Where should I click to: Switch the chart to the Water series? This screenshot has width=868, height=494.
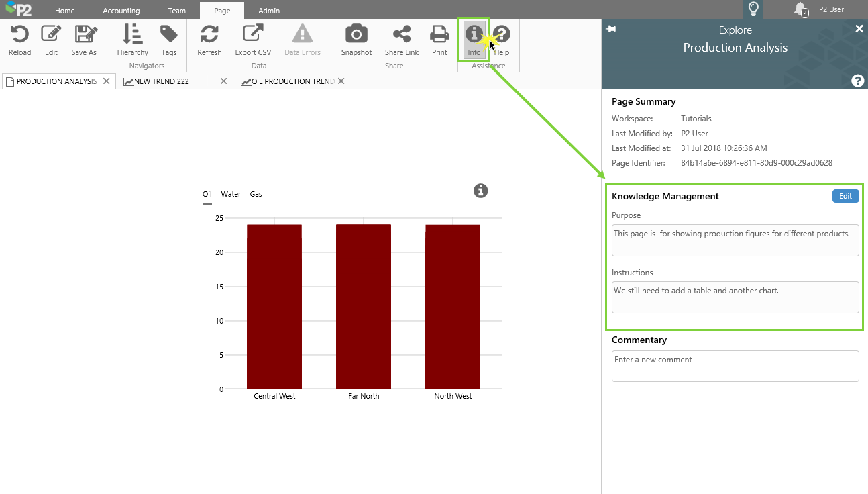point(231,194)
